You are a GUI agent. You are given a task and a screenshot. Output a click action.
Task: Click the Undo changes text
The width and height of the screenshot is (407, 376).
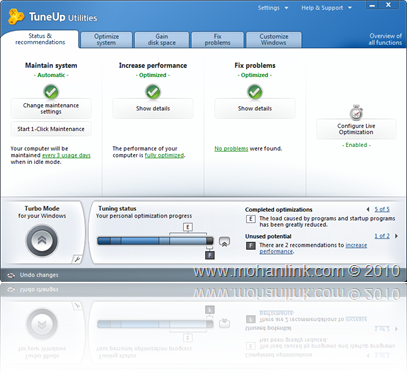click(x=39, y=275)
